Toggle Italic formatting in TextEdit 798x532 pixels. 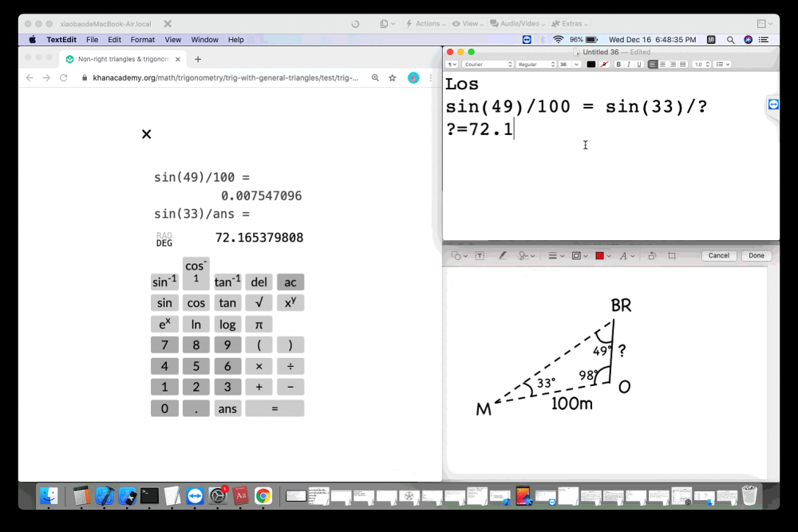point(629,65)
